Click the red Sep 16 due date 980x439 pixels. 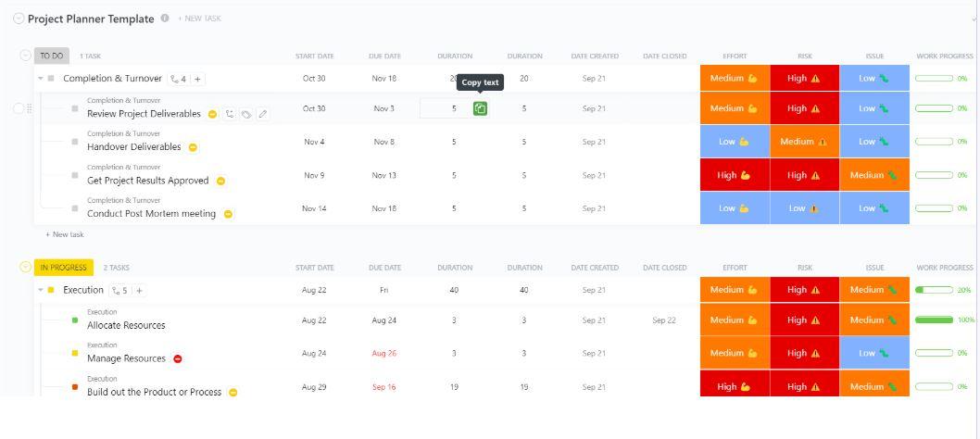click(383, 387)
